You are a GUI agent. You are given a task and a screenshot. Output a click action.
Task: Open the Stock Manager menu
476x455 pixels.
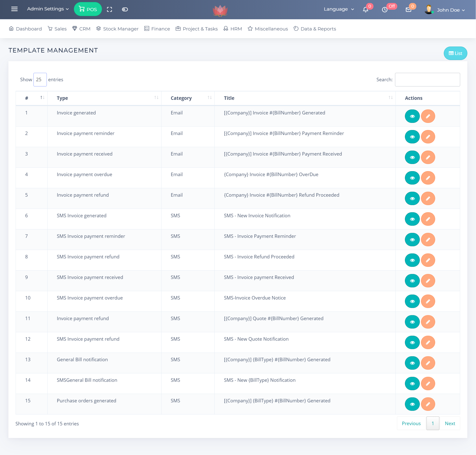point(117,29)
